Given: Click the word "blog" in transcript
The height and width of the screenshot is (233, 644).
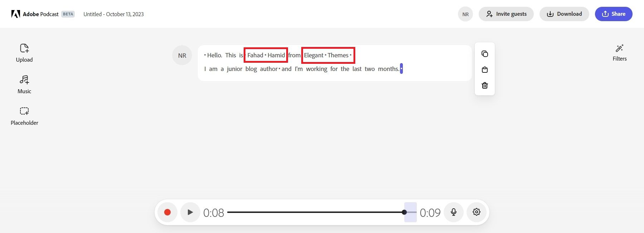Looking at the screenshot, I should [251, 69].
